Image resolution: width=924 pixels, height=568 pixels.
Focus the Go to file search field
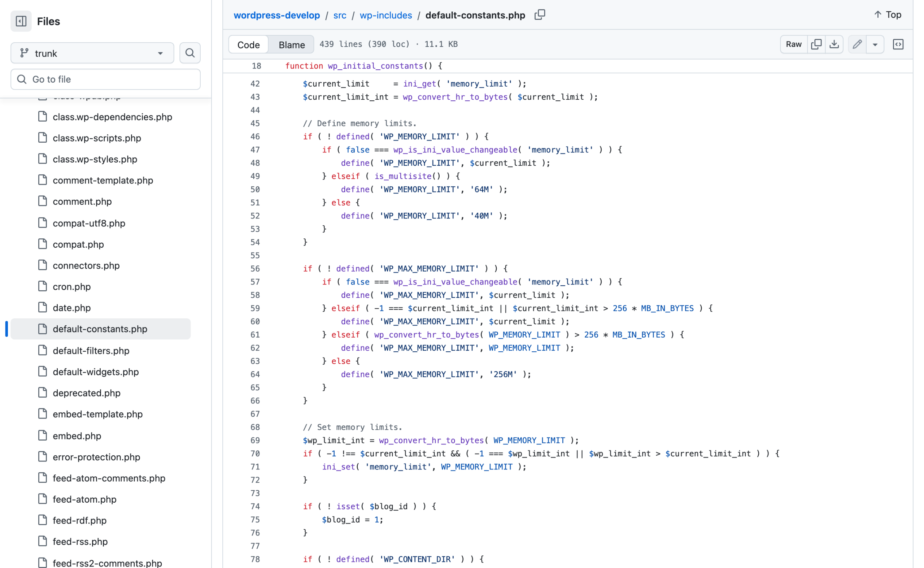(x=105, y=79)
